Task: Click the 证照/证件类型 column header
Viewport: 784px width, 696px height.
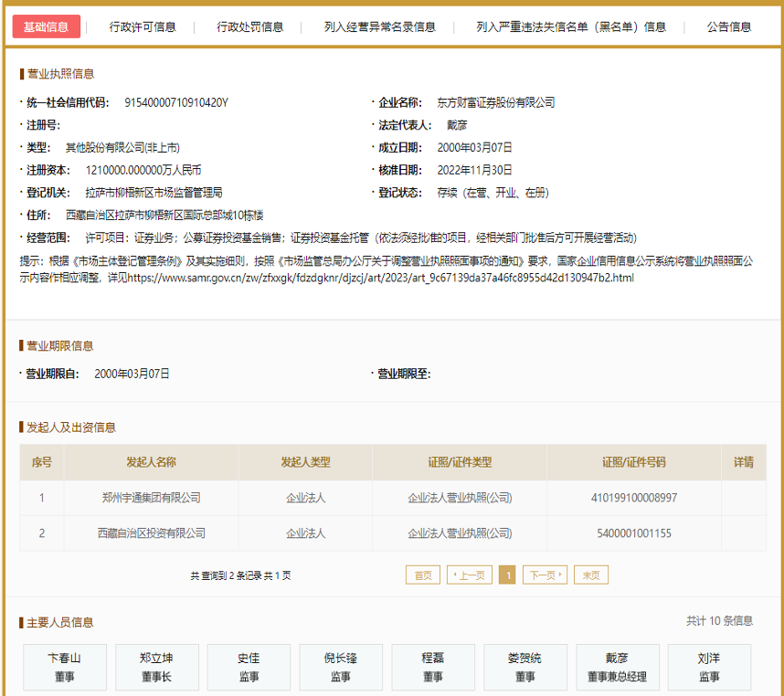Action: tap(460, 462)
